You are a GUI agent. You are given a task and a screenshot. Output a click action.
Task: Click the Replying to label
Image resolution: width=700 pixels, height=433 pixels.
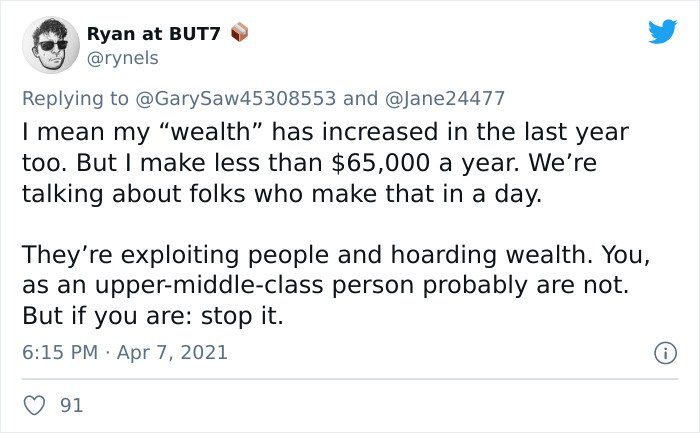(75, 98)
